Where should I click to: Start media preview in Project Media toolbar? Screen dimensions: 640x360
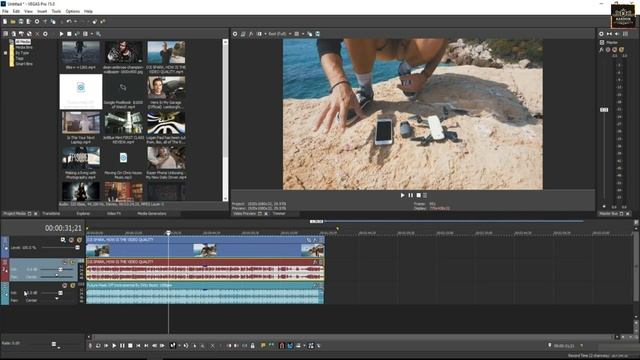61,34
